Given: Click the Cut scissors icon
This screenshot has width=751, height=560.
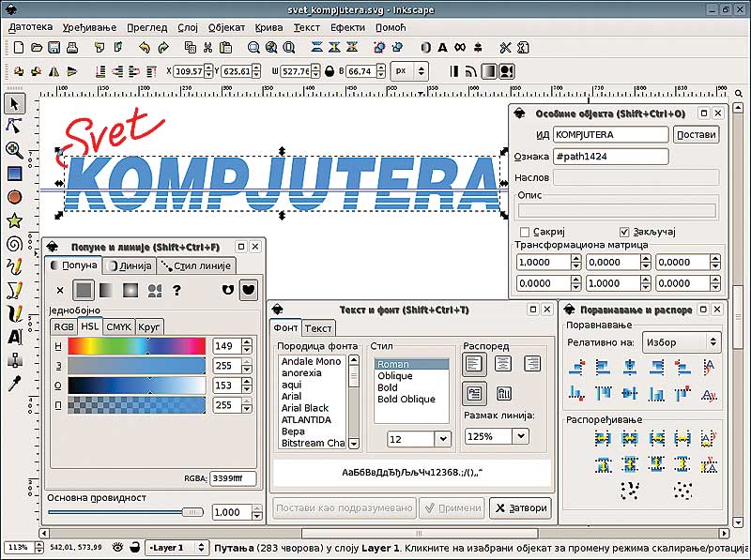Looking at the screenshot, I should [x=207, y=47].
